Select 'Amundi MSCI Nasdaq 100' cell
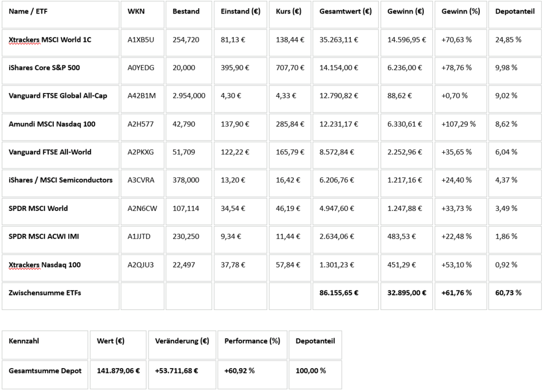Viewport: 544px width, 392px height. point(60,128)
